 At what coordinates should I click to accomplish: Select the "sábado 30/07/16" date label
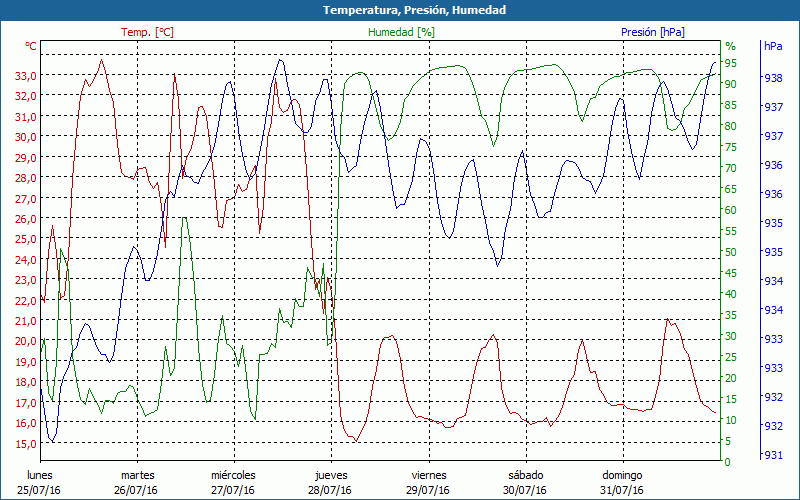tap(525, 482)
